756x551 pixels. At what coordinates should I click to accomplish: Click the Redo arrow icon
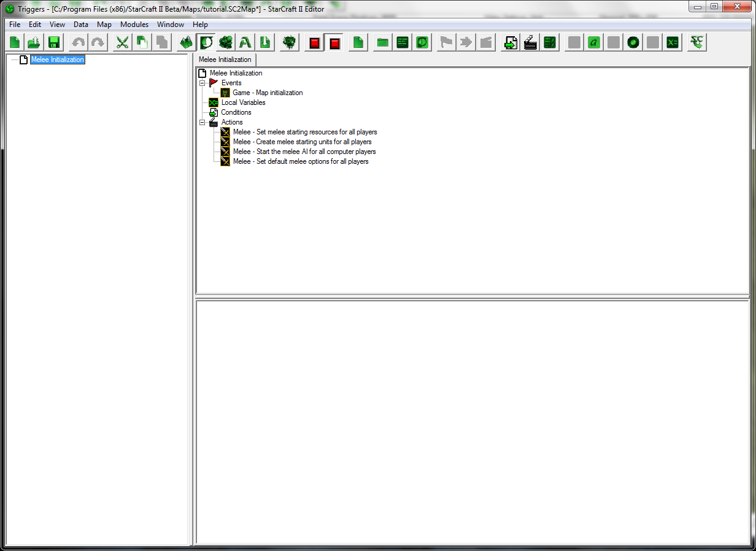click(98, 42)
